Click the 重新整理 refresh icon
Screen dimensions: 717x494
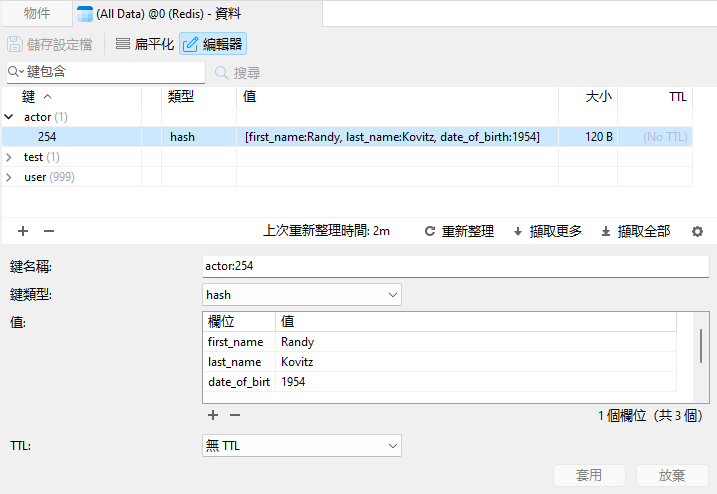pos(430,231)
